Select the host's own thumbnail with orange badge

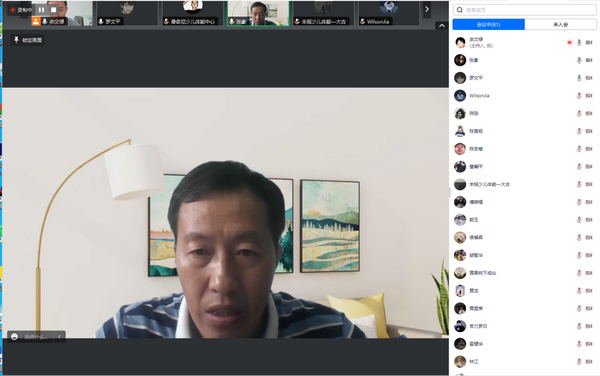[x=61, y=13]
